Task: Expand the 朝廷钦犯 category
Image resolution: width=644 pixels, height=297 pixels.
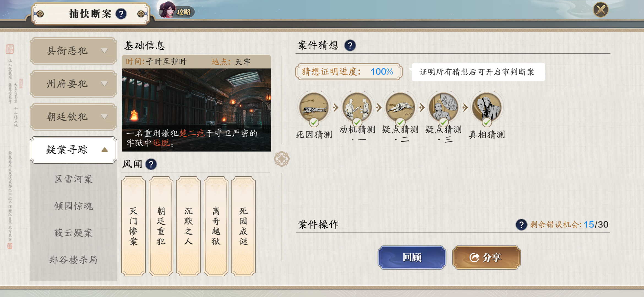Action: click(73, 117)
